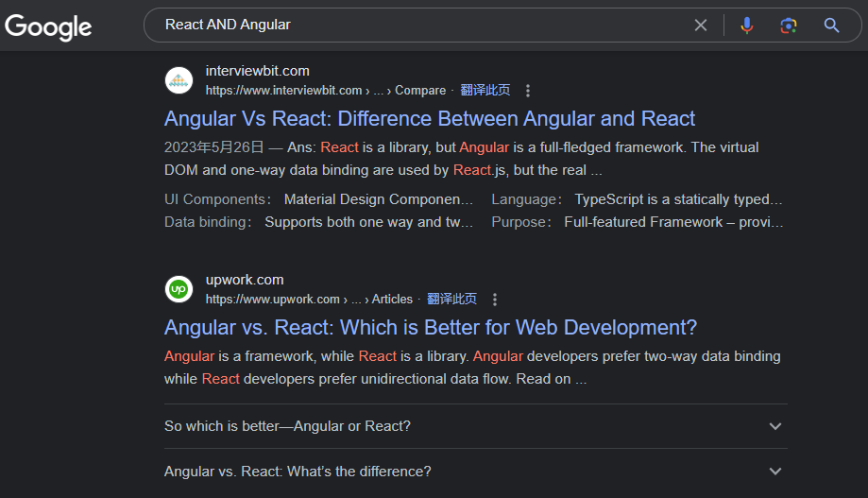The height and width of the screenshot is (498, 868).
Task: Translate the interviewbit page via 翻译此页
Action: (485, 90)
